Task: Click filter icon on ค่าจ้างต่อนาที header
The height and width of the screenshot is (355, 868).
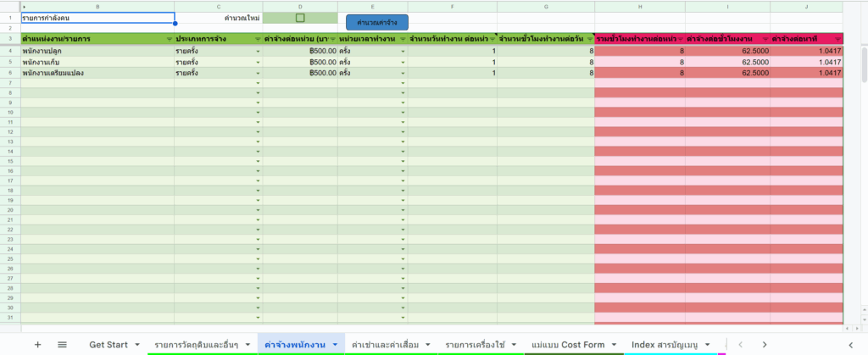Action: (837, 39)
